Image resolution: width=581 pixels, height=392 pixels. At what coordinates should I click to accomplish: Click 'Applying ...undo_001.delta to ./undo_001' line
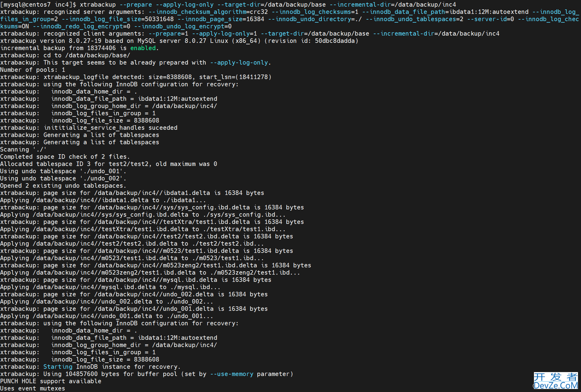pos(106,316)
